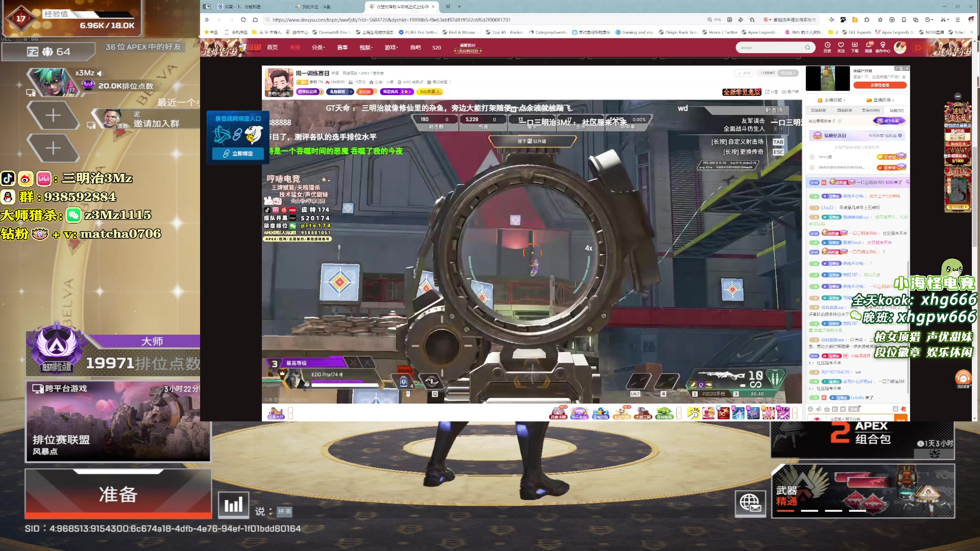The height and width of the screenshot is (551, 980).
Task: Open Douyu creator center (创作中心) icon
Action: click(x=883, y=47)
